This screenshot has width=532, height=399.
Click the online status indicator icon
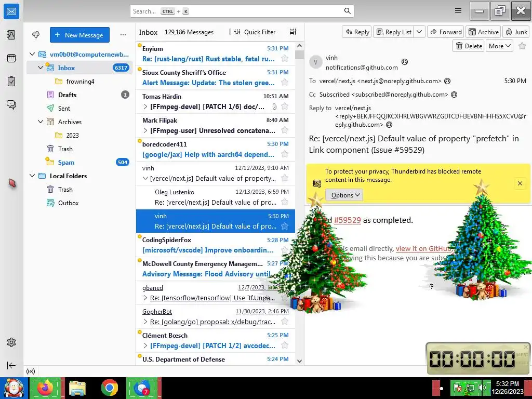31,371
